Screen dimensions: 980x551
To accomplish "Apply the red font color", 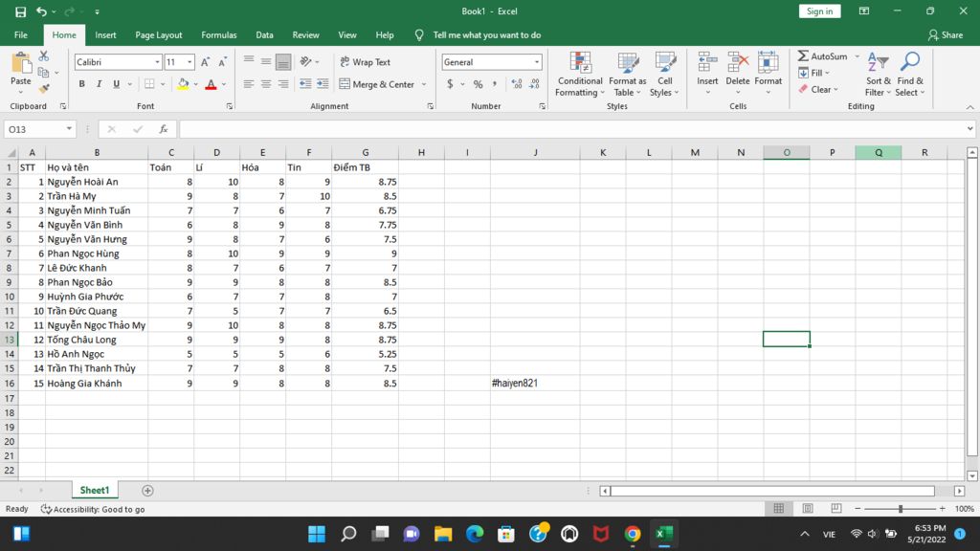I will [x=212, y=84].
